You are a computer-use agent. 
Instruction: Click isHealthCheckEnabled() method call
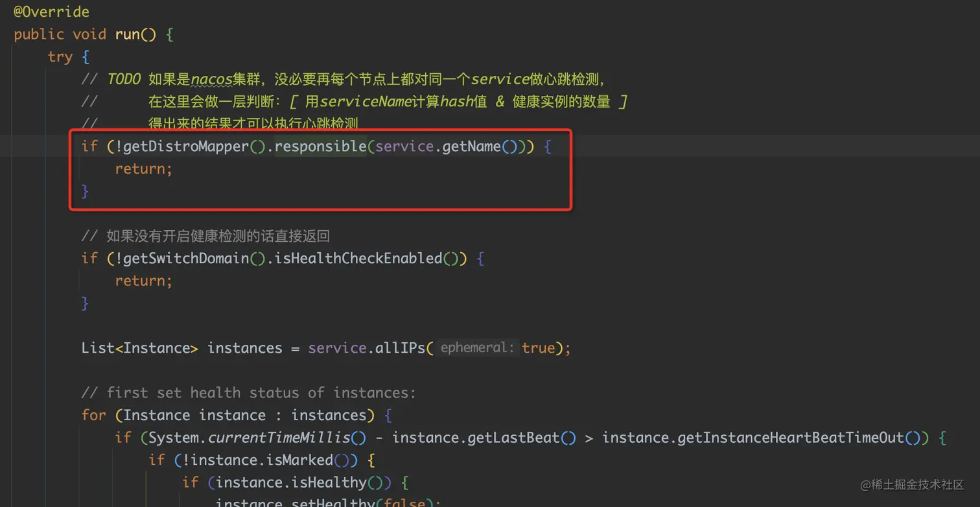pos(367,258)
